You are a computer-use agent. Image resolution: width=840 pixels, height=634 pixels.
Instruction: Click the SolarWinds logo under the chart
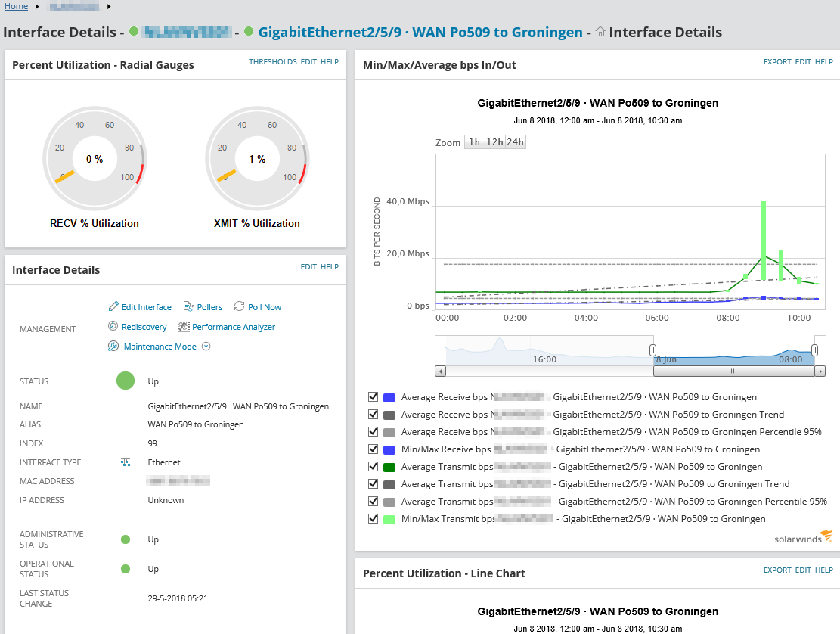[804, 538]
